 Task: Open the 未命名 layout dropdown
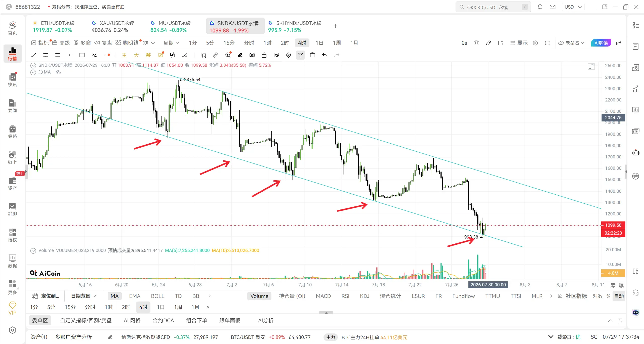click(571, 43)
